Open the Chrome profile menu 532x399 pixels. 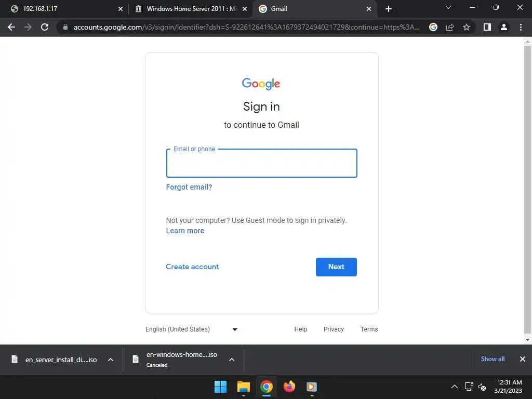[504, 27]
